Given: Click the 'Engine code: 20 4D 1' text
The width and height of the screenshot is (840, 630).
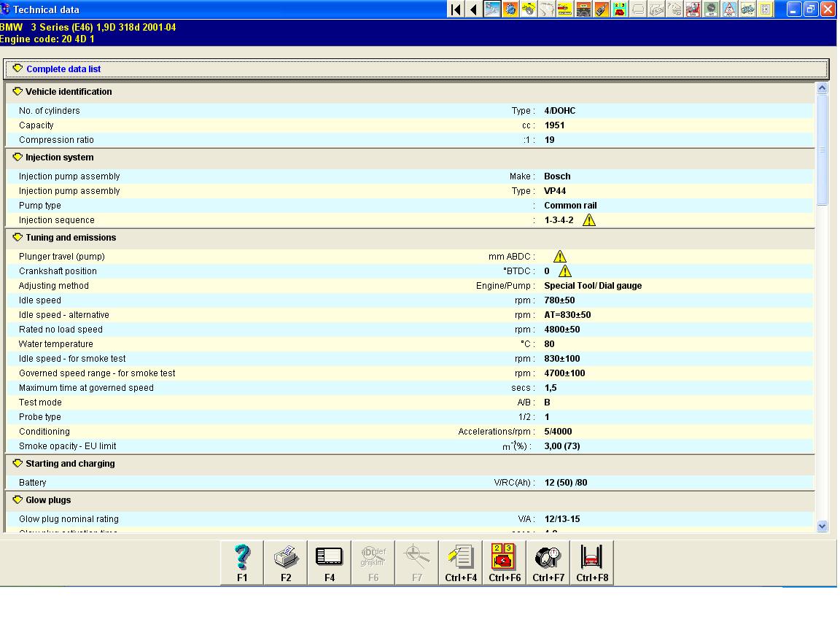Looking at the screenshot, I should pos(47,39).
